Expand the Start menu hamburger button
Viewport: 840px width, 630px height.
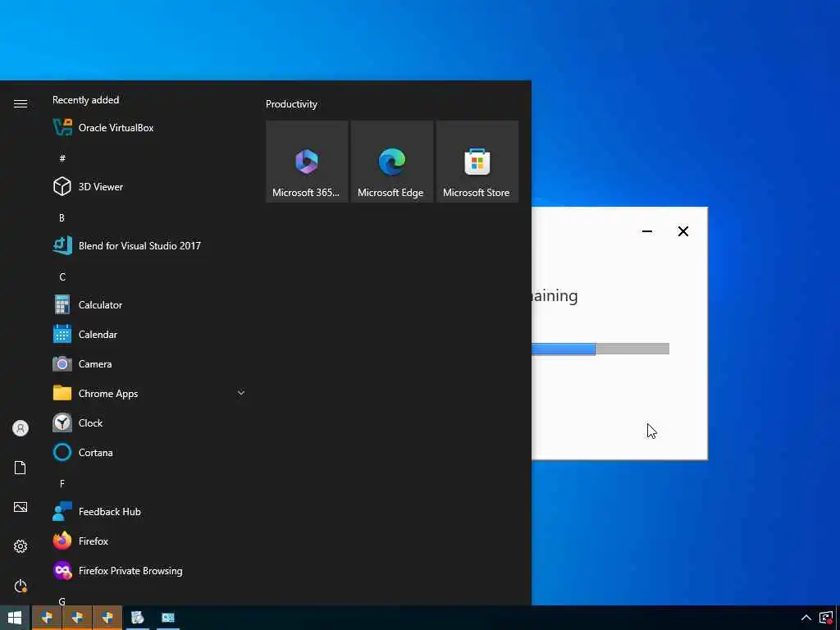tap(21, 104)
